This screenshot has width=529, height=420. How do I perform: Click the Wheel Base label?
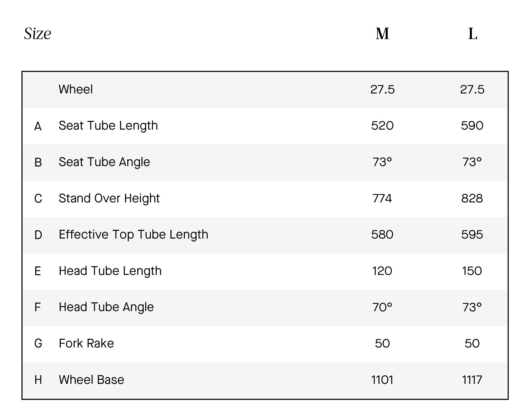91,380
